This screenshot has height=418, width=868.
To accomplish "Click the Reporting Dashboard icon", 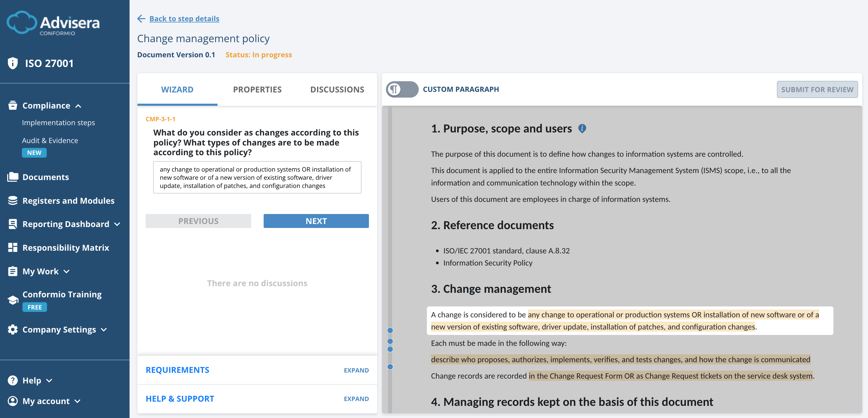I will coord(12,224).
